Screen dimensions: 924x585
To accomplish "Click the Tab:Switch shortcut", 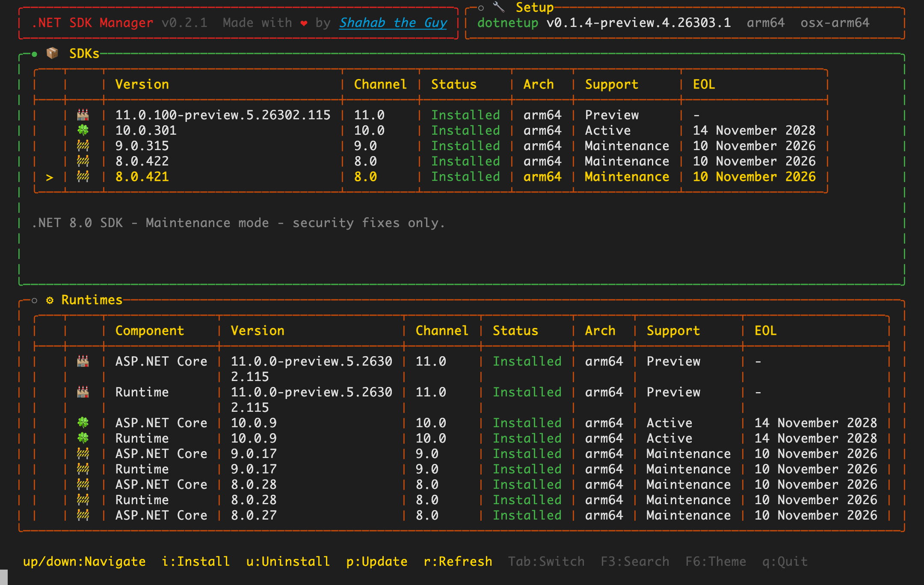I will 546,561.
